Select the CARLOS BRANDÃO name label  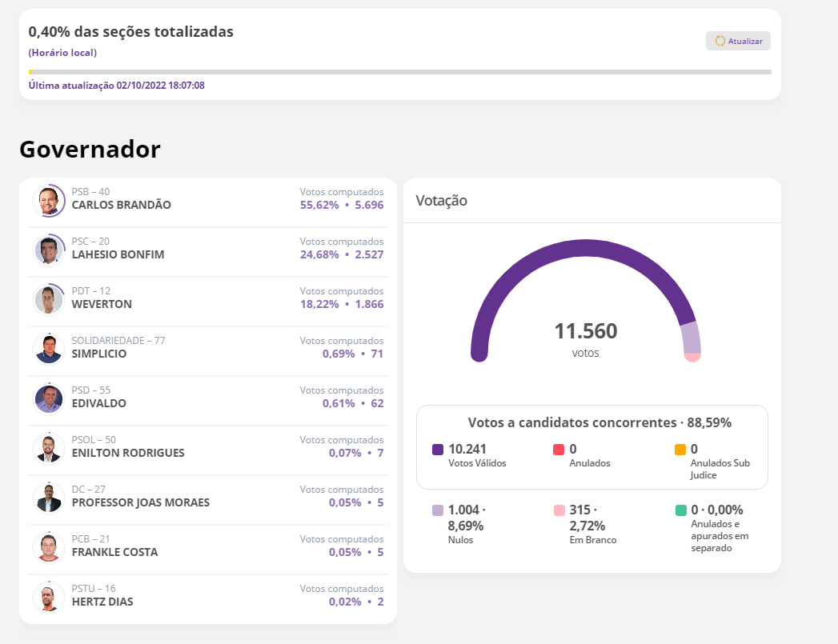(x=121, y=205)
